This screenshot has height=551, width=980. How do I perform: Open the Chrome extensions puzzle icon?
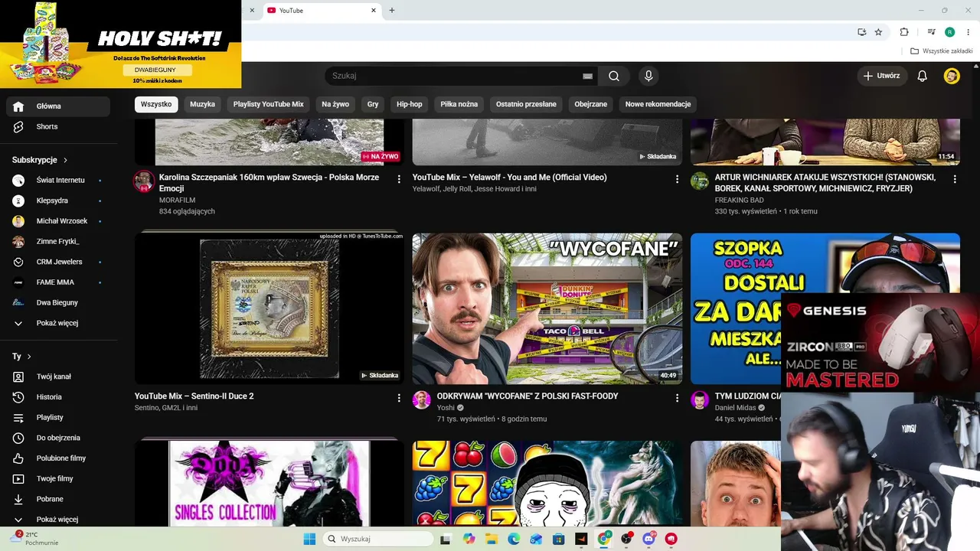[x=904, y=32]
